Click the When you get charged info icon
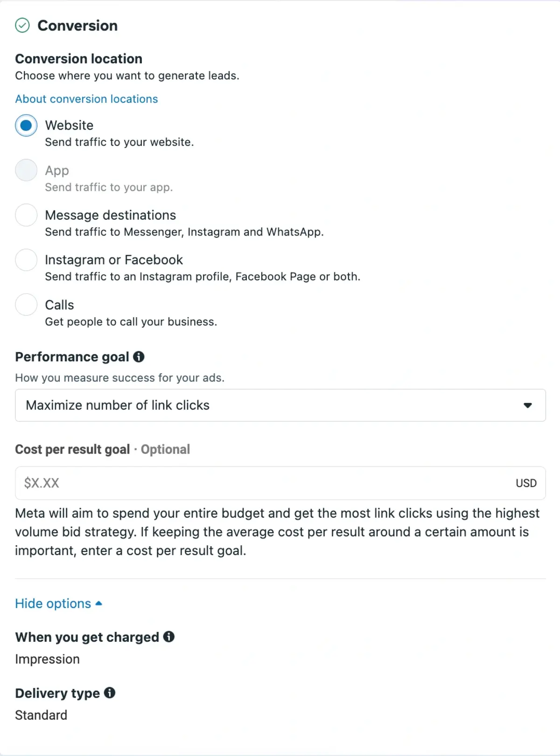 tap(169, 637)
